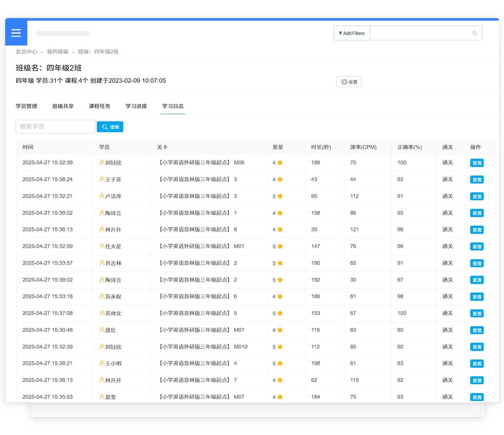Click 重置 button for 刘钰欣 M06 row
Screen dimensions: 504x435
click(476, 163)
